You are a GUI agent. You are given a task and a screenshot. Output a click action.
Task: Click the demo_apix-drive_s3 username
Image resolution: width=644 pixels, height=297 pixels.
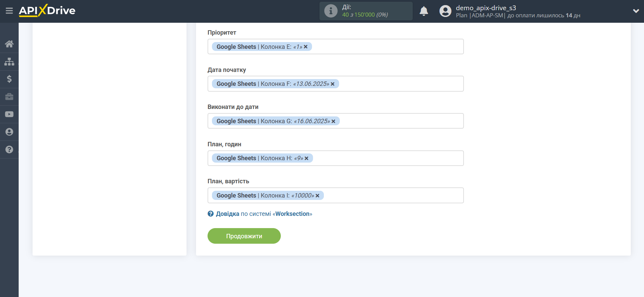click(x=486, y=8)
